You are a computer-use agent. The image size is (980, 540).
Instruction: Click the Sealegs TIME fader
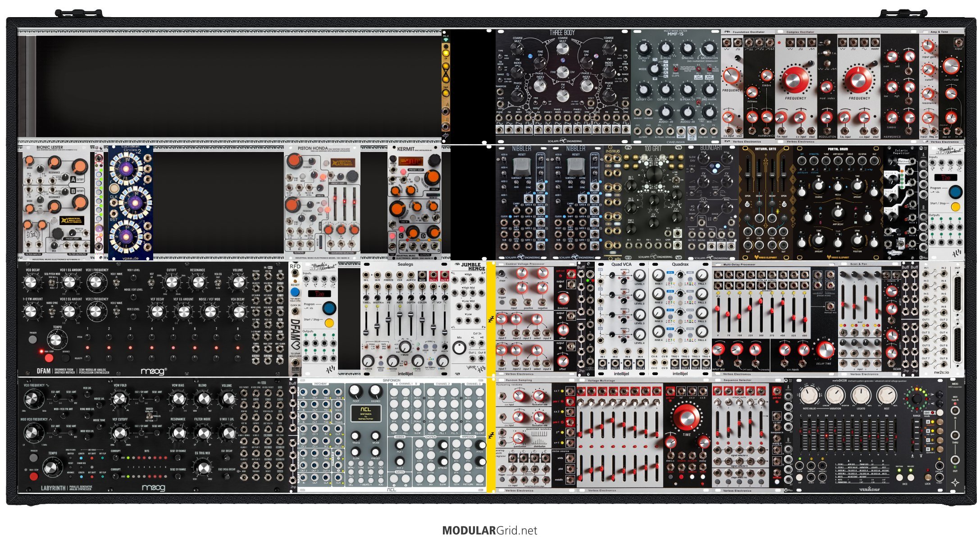366,323
